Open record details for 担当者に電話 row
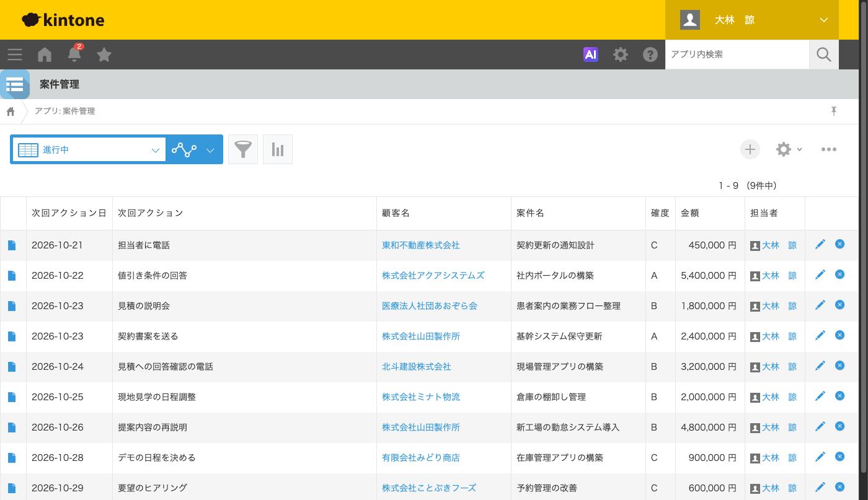 pyautogui.click(x=12, y=245)
